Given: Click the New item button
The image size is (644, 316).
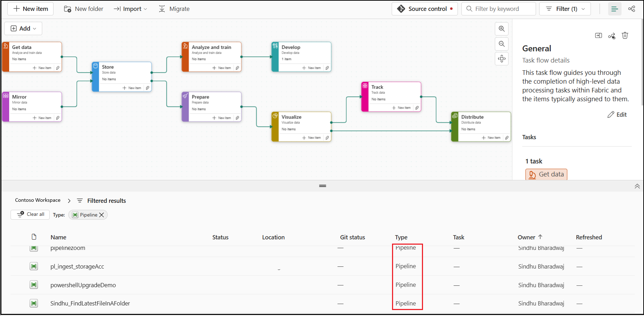Looking at the screenshot, I should (30, 9).
